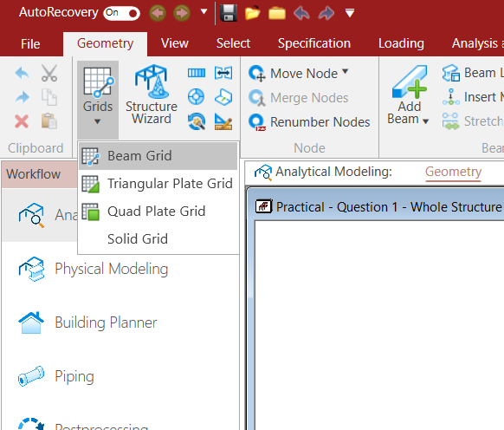Click the Move Node button
Viewport: 504px width, 430px height.
(x=293, y=74)
